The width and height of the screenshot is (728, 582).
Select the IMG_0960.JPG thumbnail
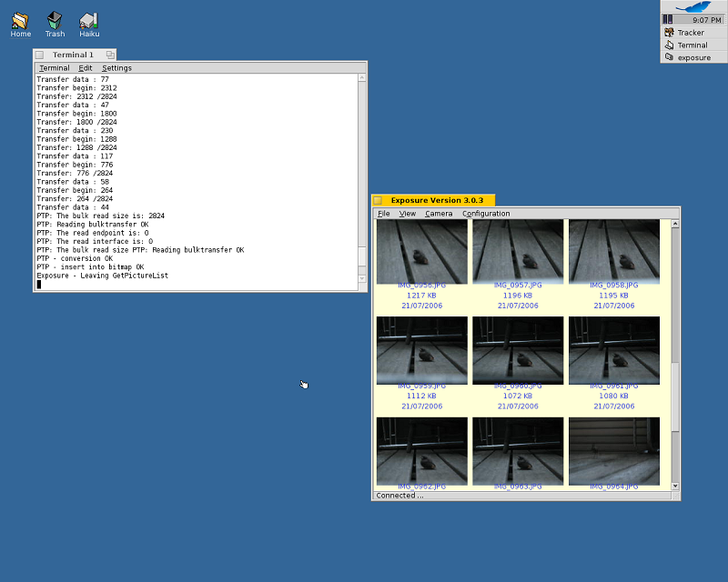coord(518,351)
